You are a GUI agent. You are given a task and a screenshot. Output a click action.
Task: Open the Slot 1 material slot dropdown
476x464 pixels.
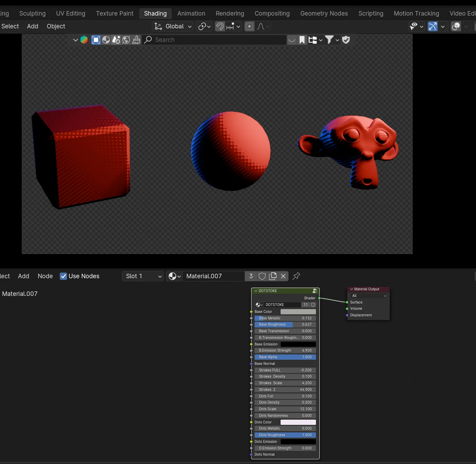tap(143, 276)
